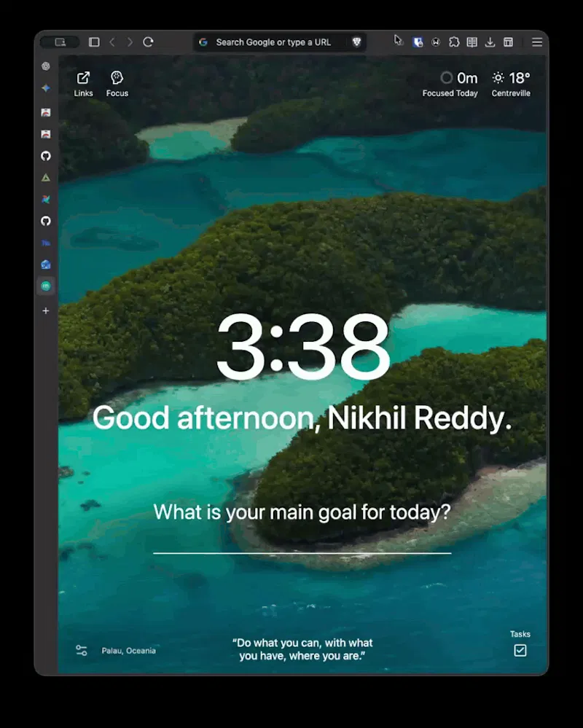Image resolution: width=583 pixels, height=728 pixels.
Task: Open the circular W extension icon
Action: [436, 42]
